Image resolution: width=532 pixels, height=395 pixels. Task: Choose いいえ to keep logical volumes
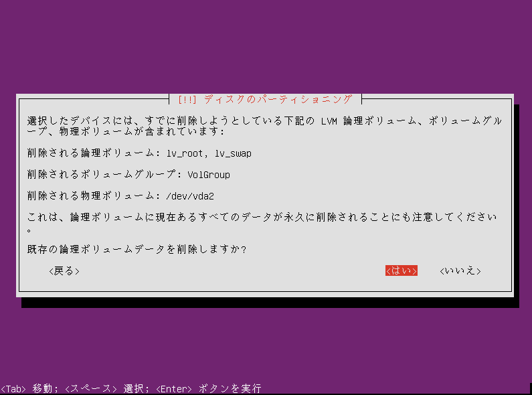pyautogui.click(x=460, y=270)
